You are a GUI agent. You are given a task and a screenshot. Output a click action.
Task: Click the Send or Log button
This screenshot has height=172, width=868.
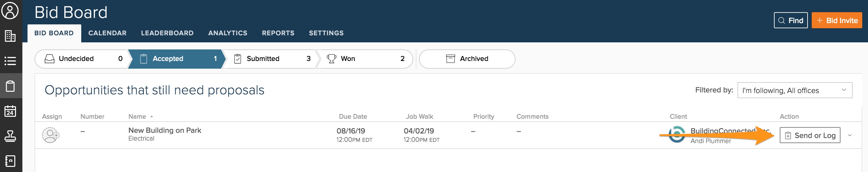(810, 135)
